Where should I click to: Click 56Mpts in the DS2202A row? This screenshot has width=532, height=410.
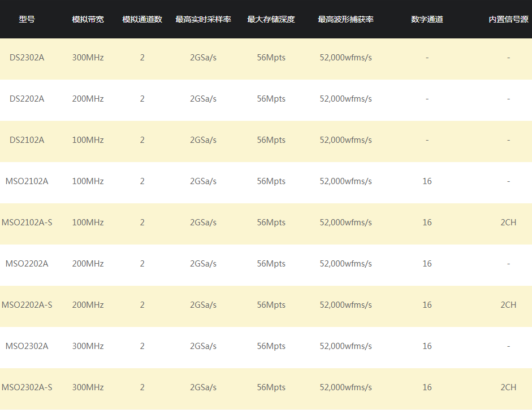click(x=271, y=99)
